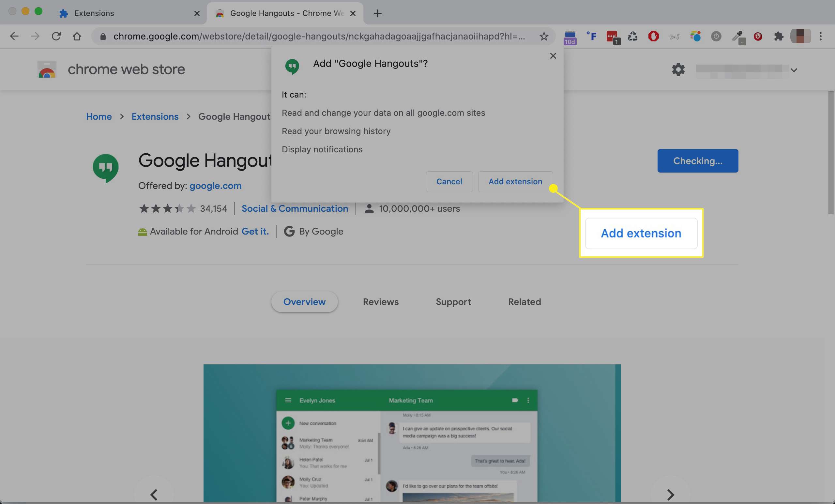
Task: Reload the current page
Action: 56,36
